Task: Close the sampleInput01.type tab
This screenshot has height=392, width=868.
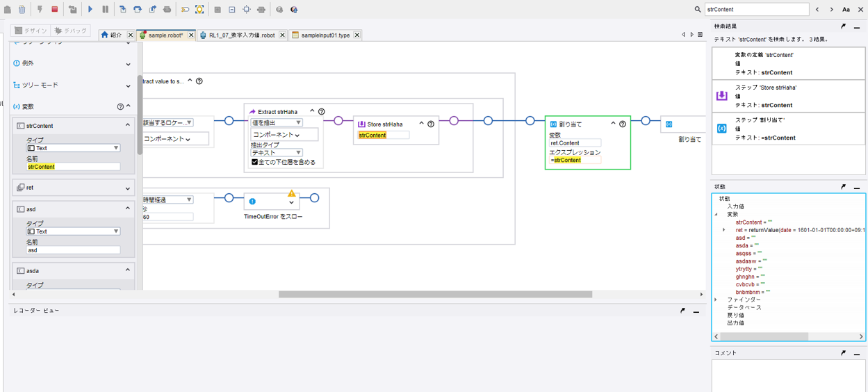Action: tap(357, 35)
